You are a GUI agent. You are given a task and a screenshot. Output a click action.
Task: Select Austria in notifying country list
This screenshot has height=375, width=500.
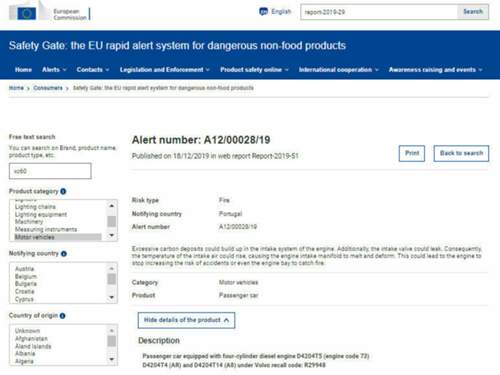(x=25, y=269)
